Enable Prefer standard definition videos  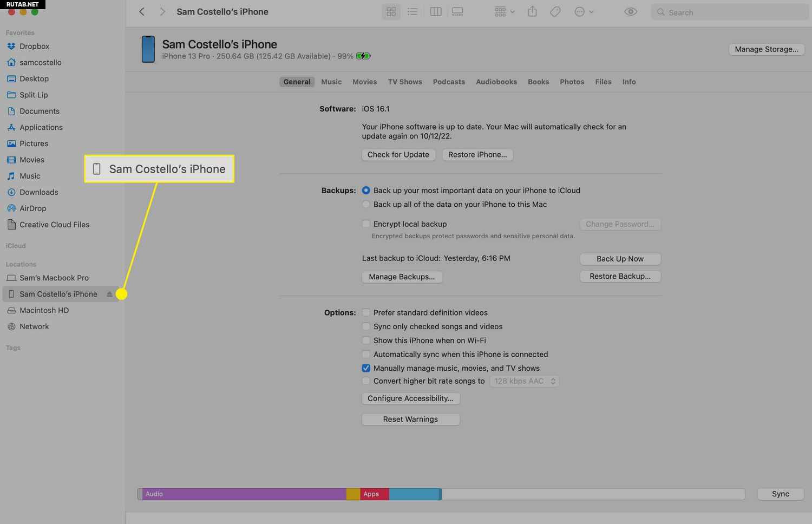pyautogui.click(x=366, y=312)
